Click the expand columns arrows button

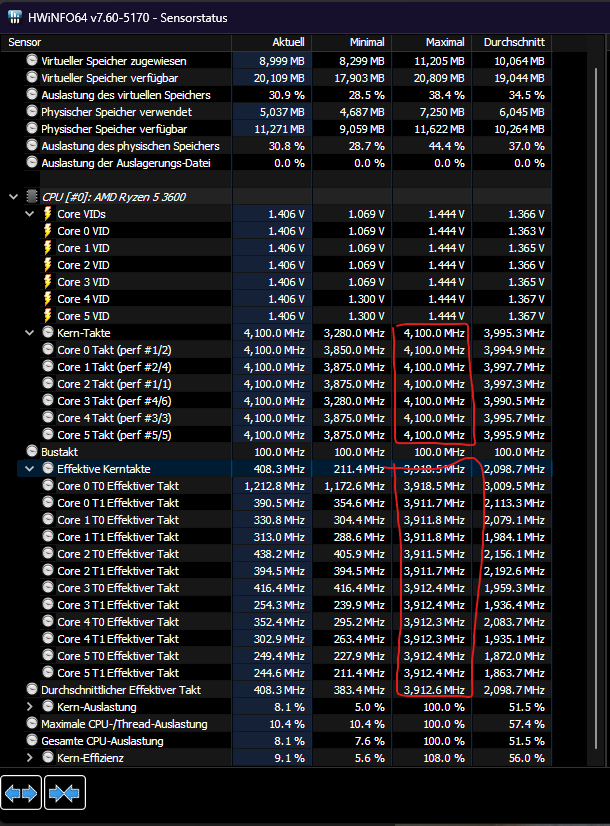(21, 793)
